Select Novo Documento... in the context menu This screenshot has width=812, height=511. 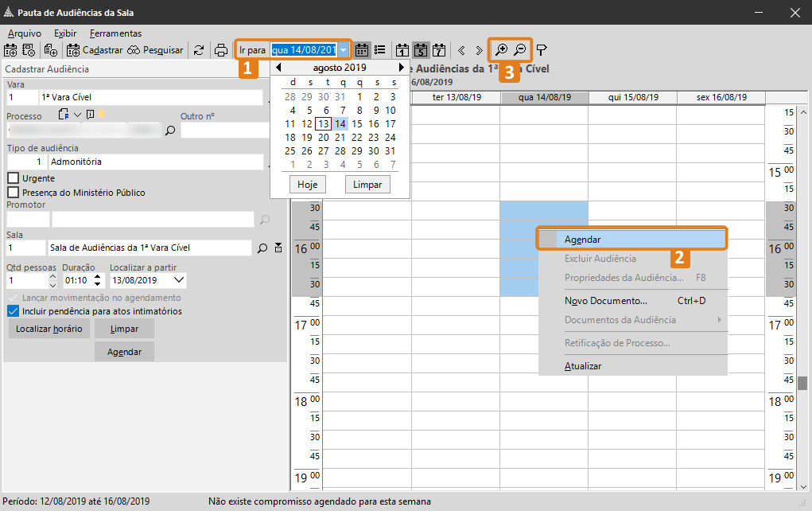click(632, 301)
